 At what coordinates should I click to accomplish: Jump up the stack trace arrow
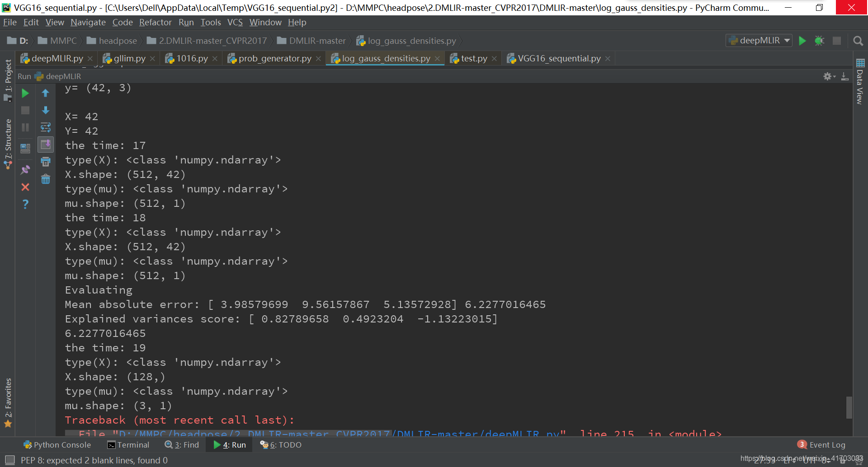coord(45,93)
